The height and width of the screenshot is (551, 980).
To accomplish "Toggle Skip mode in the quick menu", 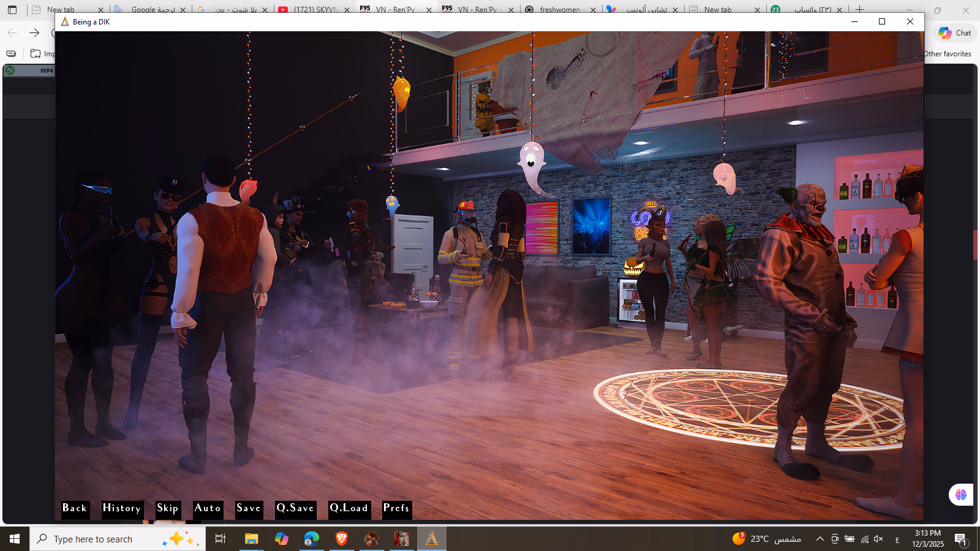I will tap(167, 508).
